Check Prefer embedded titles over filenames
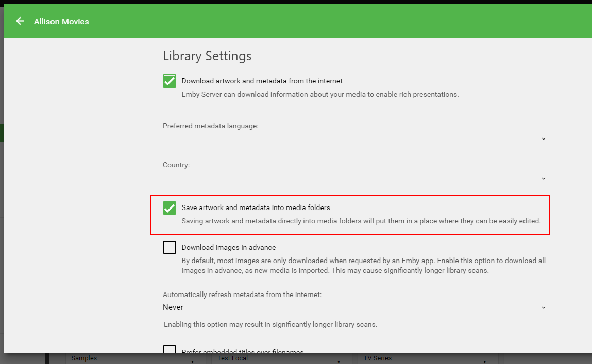 coord(170,350)
